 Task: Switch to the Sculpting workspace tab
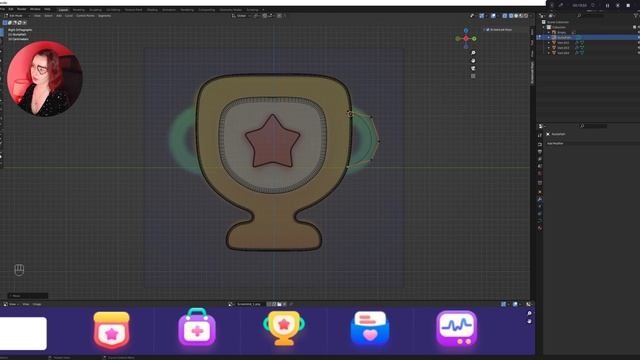pos(95,9)
